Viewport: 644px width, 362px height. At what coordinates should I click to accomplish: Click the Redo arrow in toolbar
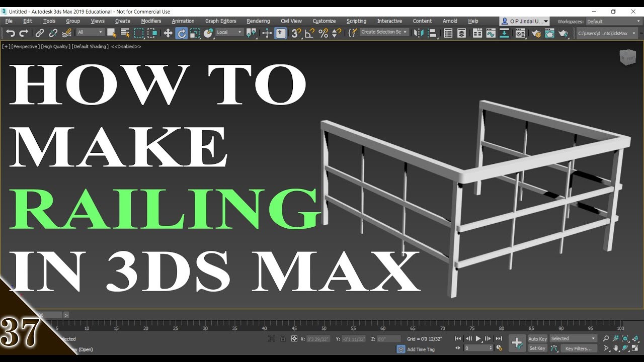tap(23, 33)
